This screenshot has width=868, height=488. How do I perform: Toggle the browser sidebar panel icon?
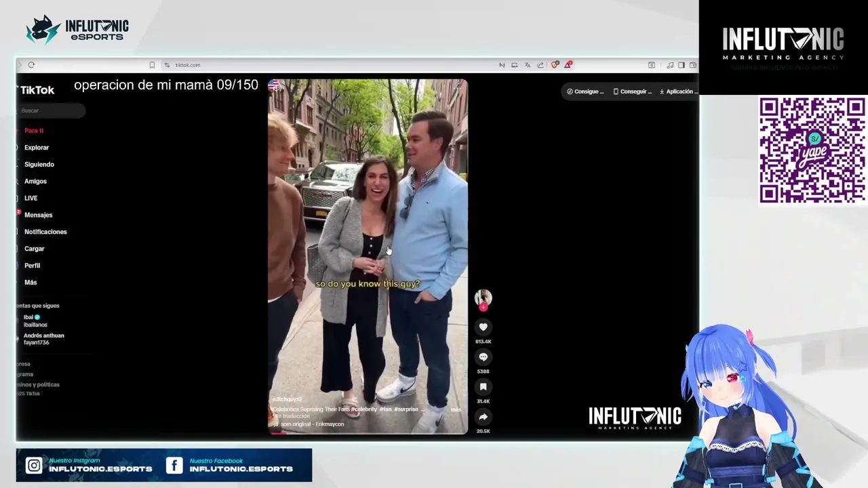[x=681, y=65]
